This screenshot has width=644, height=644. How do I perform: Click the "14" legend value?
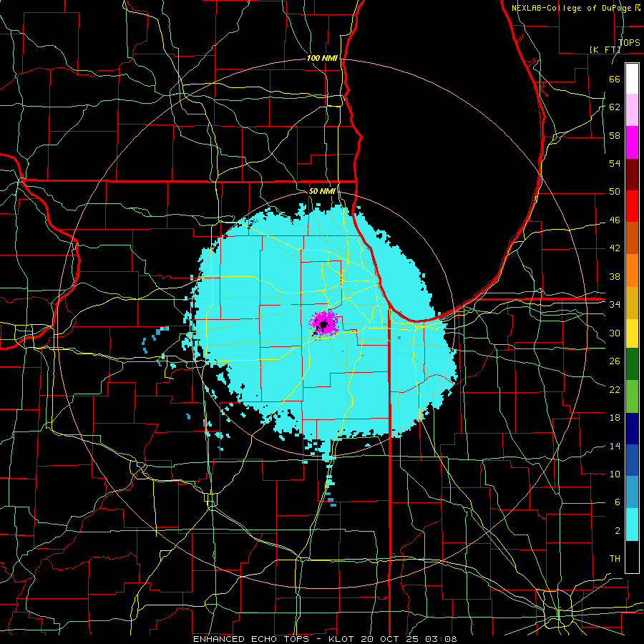point(615,446)
